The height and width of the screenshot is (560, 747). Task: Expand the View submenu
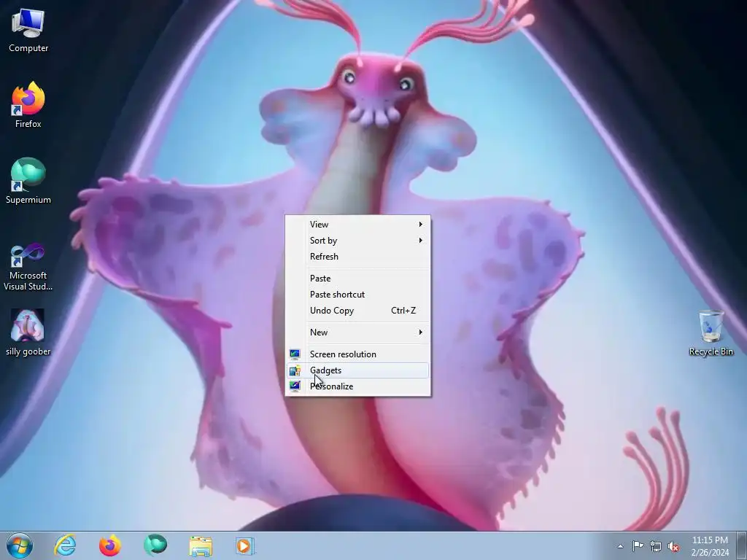coord(357,225)
